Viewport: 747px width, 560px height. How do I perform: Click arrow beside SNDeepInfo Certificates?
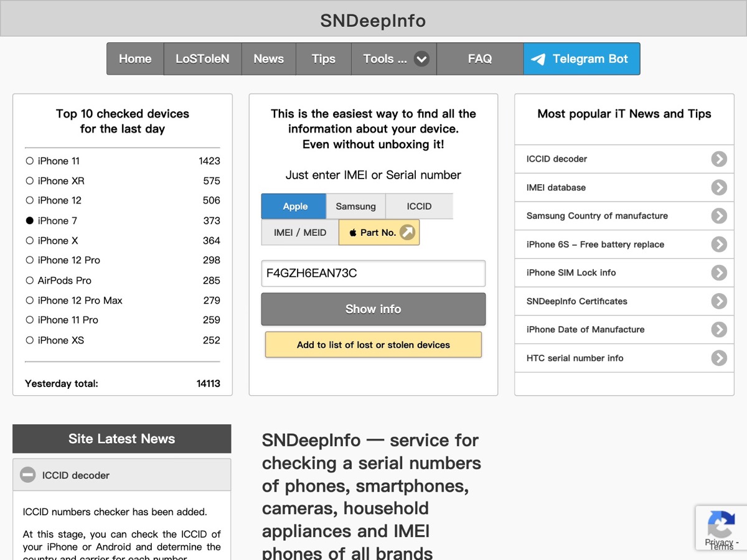click(x=719, y=301)
